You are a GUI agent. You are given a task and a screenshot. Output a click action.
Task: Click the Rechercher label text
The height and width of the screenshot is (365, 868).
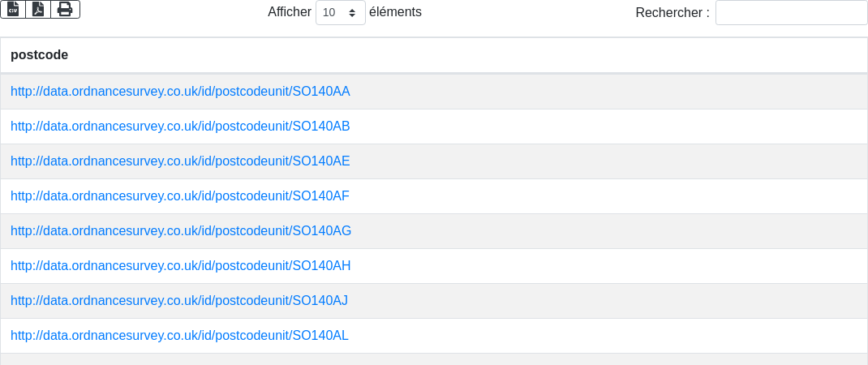point(672,13)
